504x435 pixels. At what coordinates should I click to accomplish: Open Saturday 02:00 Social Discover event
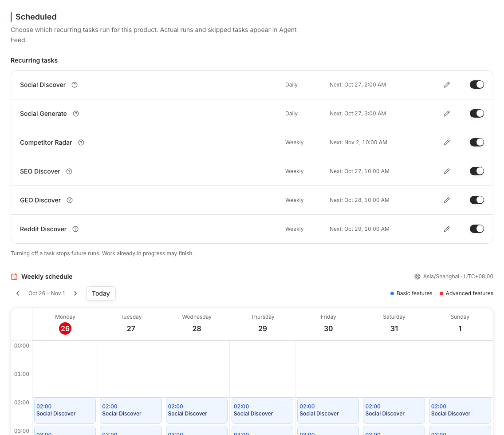coord(394,411)
